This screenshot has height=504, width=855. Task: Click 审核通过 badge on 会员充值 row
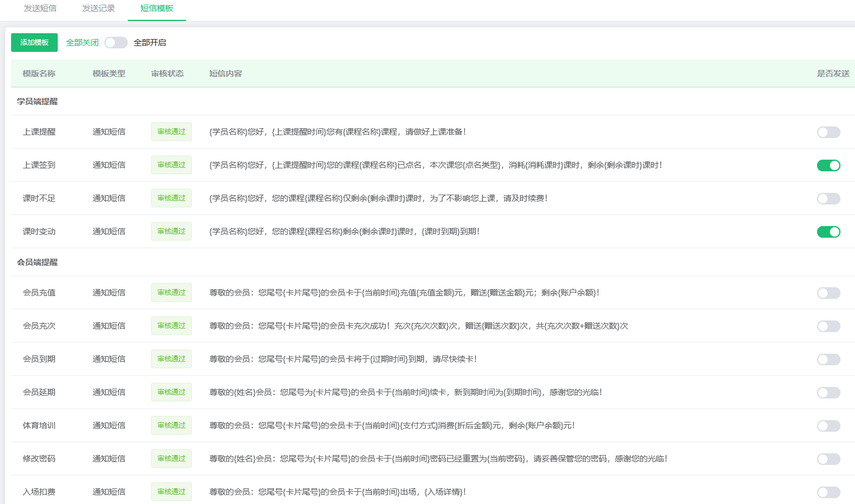(x=171, y=292)
